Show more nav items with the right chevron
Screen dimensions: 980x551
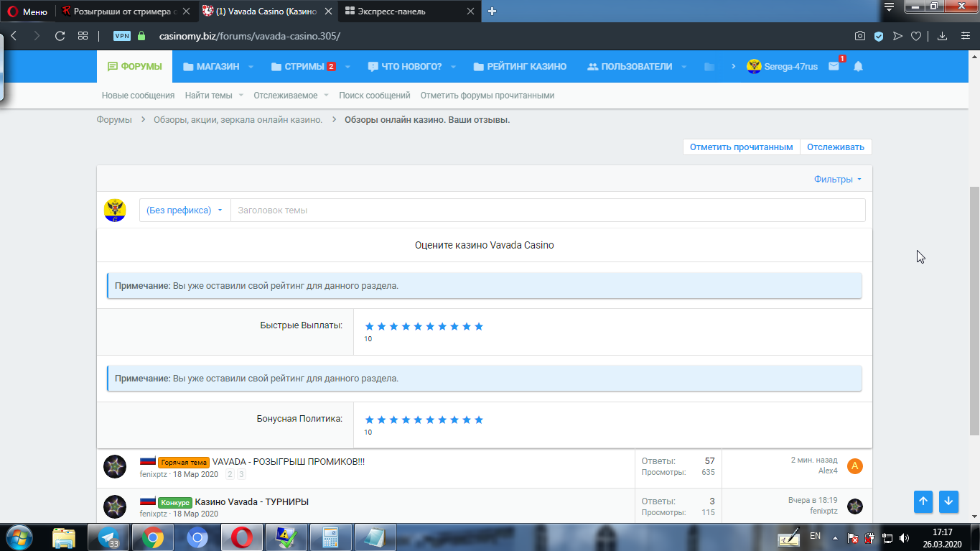point(733,66)
